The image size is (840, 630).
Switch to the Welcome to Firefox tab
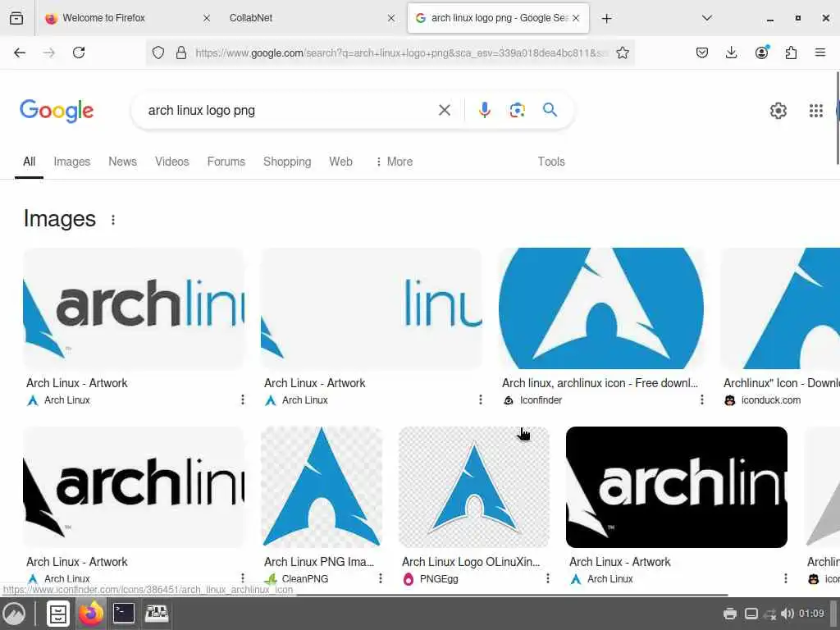pyautogui.click(x=126, y=18)
